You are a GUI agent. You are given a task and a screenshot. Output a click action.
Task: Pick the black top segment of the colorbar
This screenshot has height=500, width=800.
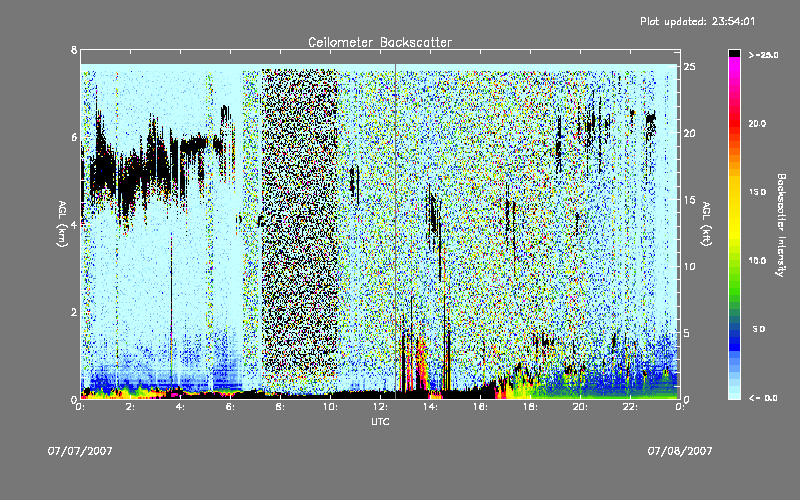click(734, 53)
